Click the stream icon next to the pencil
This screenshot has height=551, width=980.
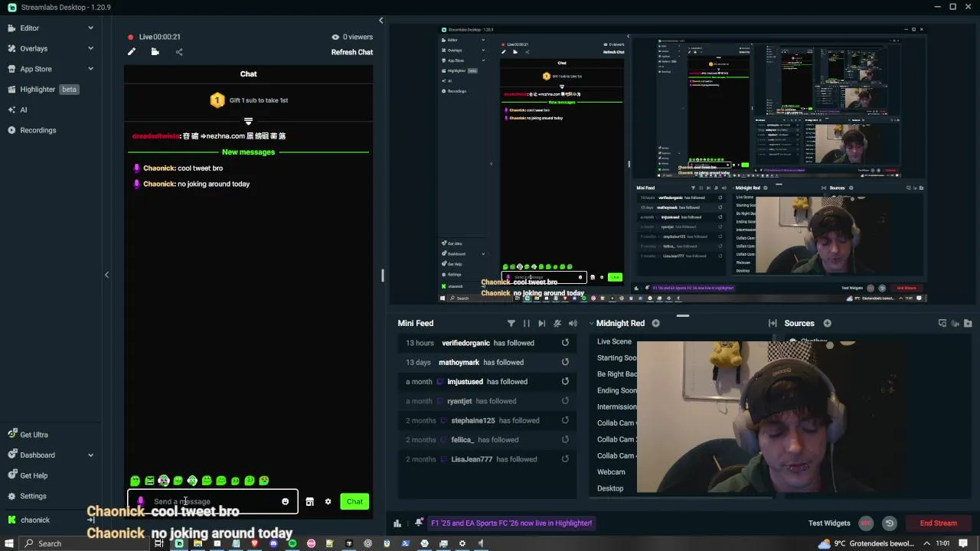[x=155, y=52]
